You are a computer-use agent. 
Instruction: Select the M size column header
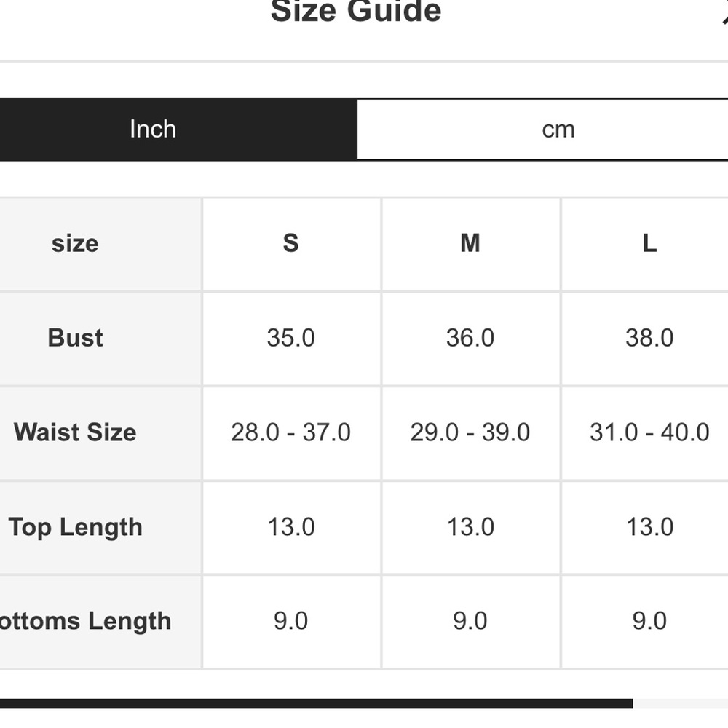(x=470, y=244)
